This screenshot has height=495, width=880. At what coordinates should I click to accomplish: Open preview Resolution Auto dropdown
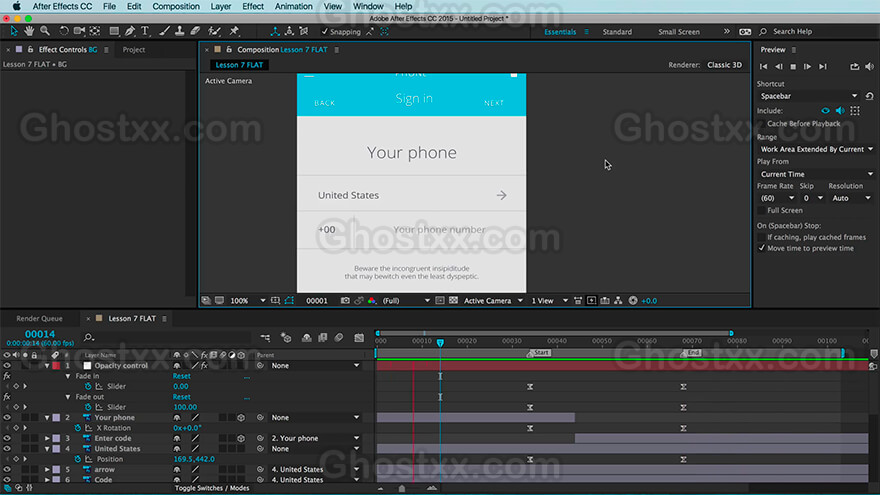coord(851,198)
